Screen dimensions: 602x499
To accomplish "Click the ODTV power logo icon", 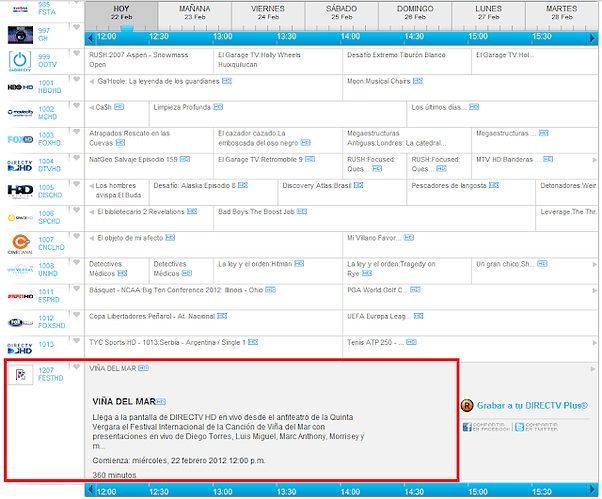I will [x=21, y=60].
